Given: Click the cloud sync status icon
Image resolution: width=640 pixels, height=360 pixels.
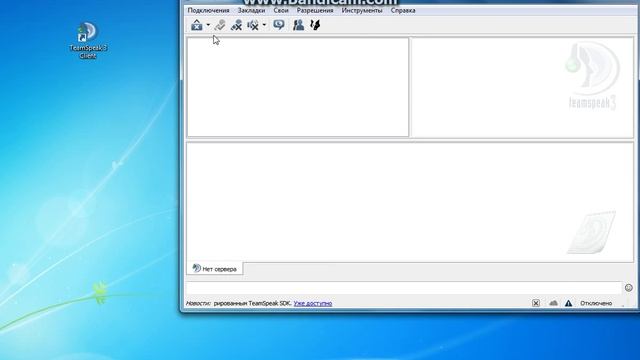Looking at the screenshot, I should [x=553, y=303].
